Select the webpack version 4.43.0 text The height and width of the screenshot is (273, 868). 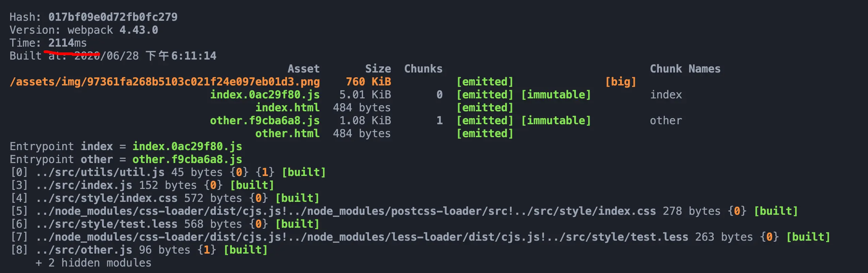(139, 30)
